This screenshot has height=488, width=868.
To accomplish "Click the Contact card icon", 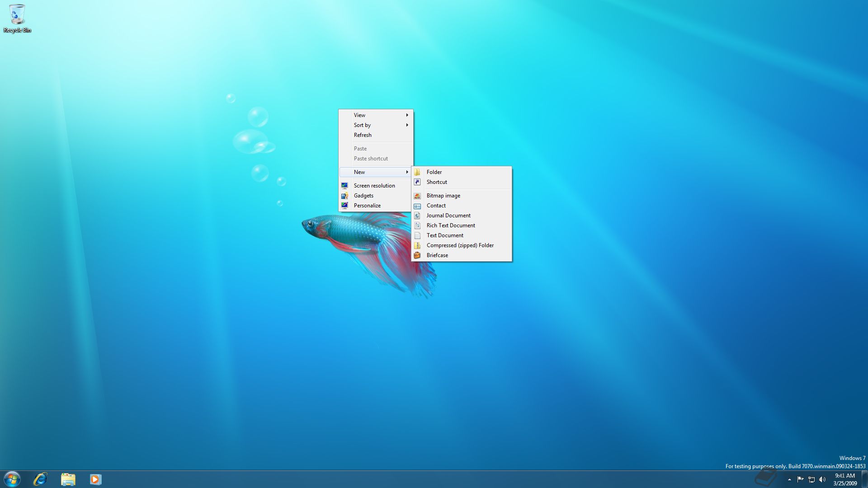I will point(417,206).
